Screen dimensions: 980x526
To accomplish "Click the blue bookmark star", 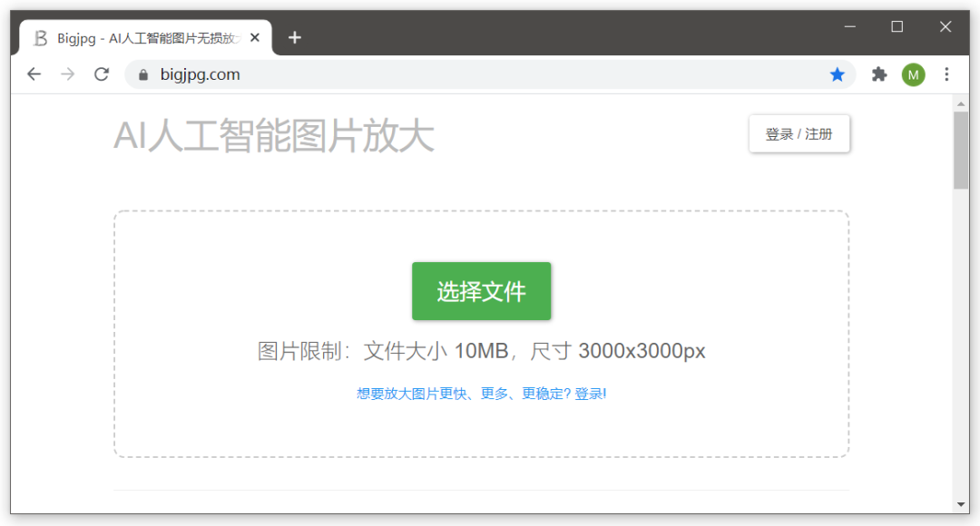I will click(x=837, y=75).
